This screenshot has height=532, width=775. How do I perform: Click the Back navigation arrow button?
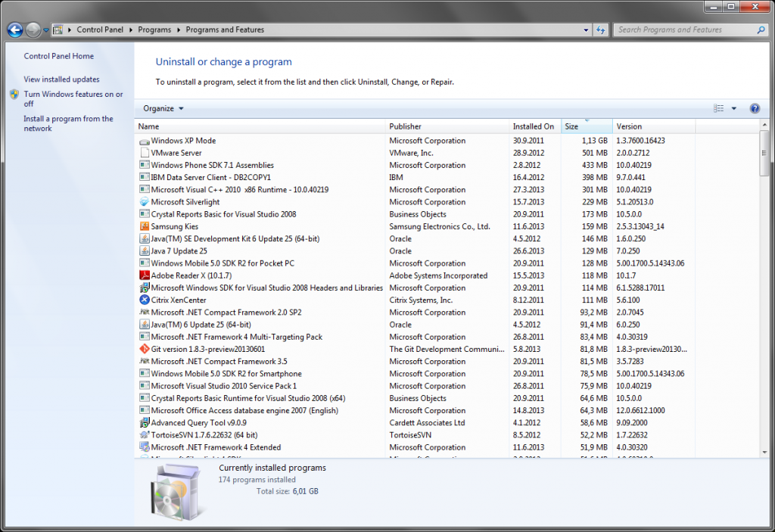pos(14,30)
